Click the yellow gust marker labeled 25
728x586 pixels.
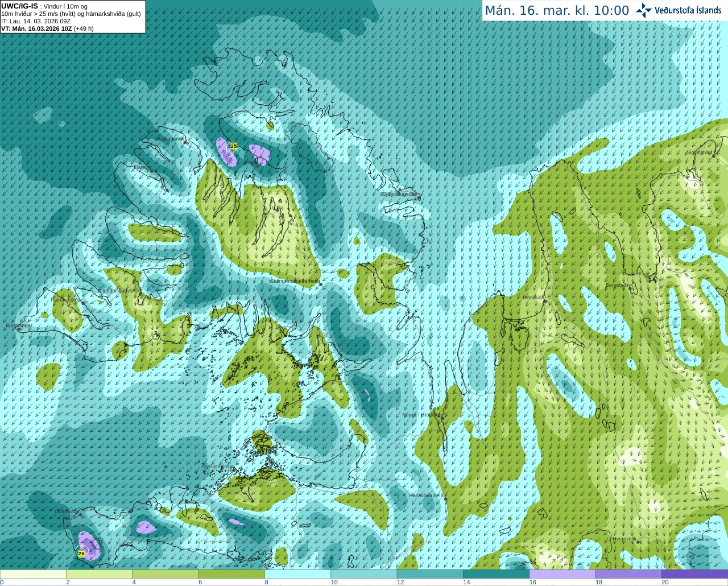pos(234,146)
